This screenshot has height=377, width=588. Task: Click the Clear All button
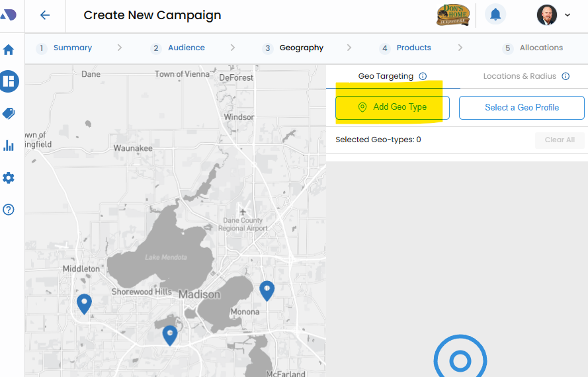point(560,140)
